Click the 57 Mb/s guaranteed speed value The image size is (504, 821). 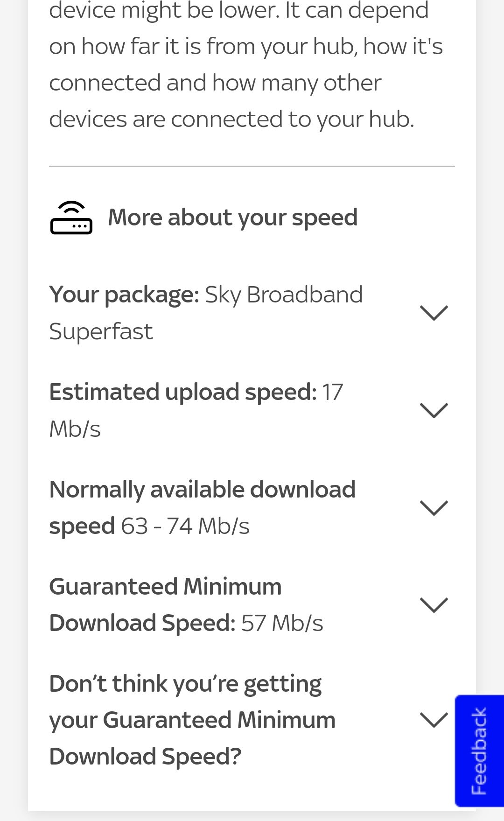tap(281, 622)
